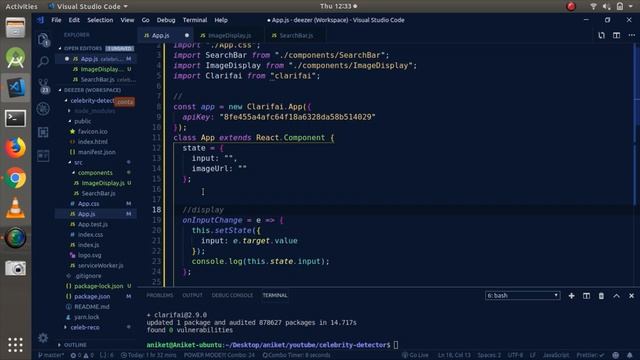This screenshot has width=640, height=360.
Task: Split the terminal panel
Action: tap(586, 296)
